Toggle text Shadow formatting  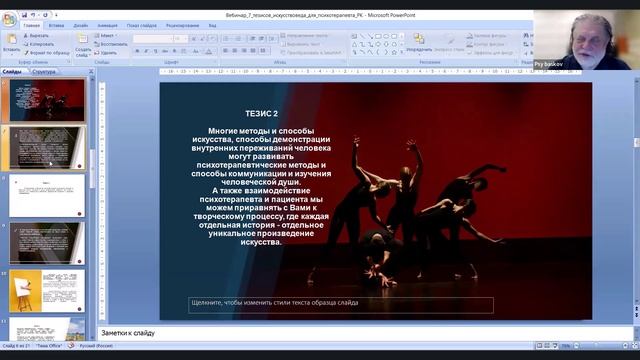click(x=174, y=51)
